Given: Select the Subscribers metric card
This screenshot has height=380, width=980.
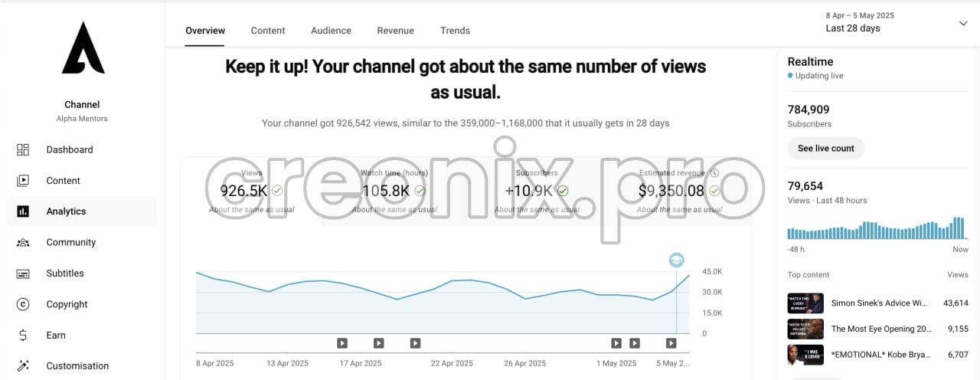Looking at the screenshot, I should [537, 192].
